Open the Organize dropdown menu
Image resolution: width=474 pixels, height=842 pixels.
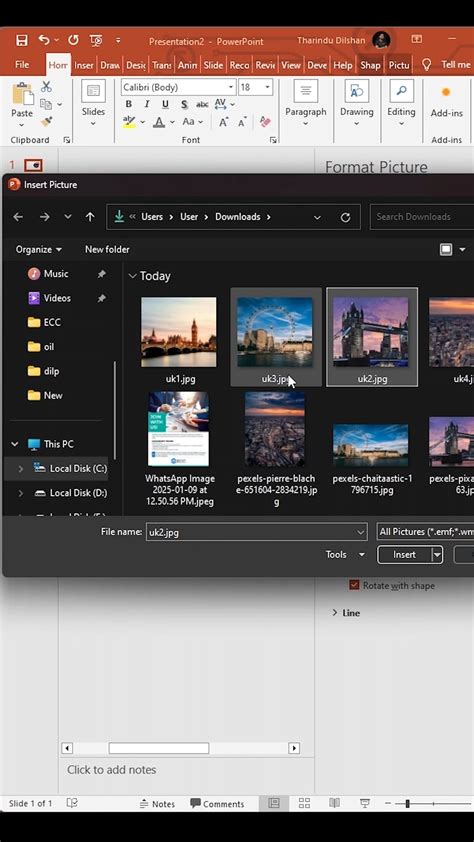point(38,249)
